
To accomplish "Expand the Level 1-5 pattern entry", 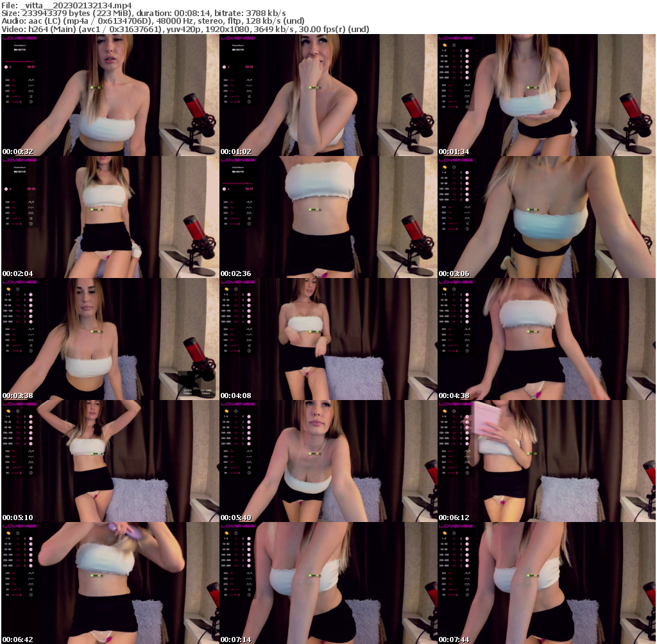I will 454,467.
